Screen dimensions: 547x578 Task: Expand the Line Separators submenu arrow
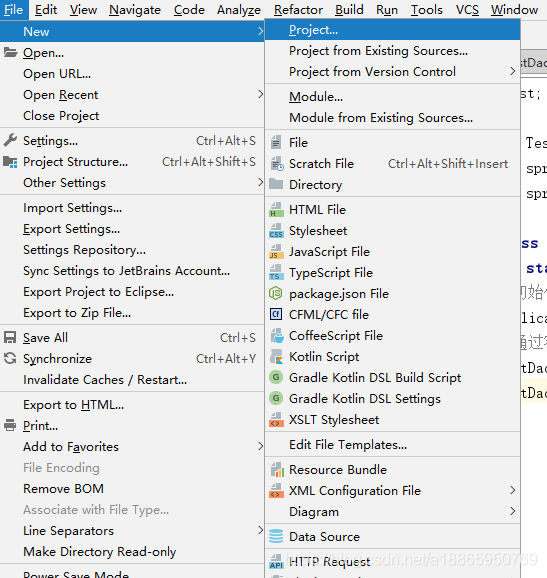pos(261,530)
